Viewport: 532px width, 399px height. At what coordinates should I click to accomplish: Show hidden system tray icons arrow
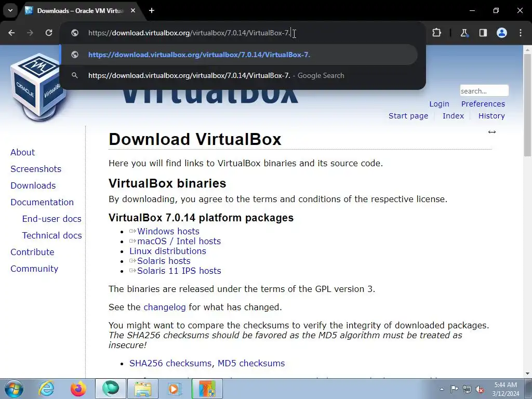pos(442,389)
